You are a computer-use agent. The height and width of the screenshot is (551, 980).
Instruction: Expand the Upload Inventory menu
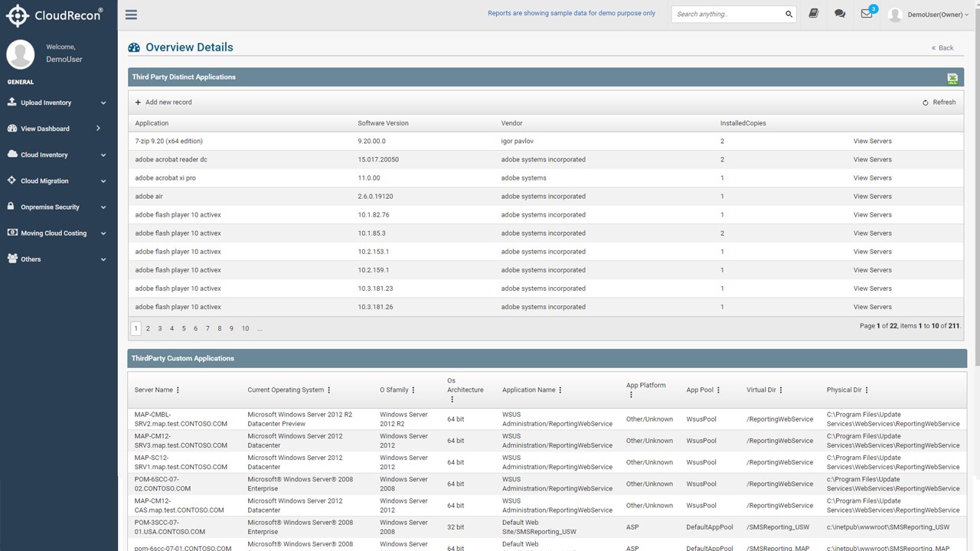pyautogui.click(x=103, y=103)
